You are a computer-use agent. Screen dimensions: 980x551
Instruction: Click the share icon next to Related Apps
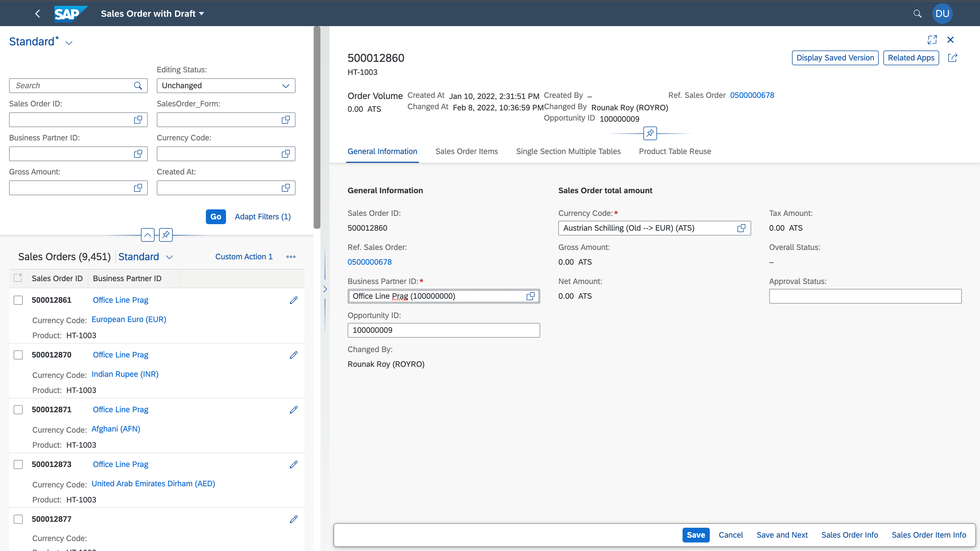(952, 58)
